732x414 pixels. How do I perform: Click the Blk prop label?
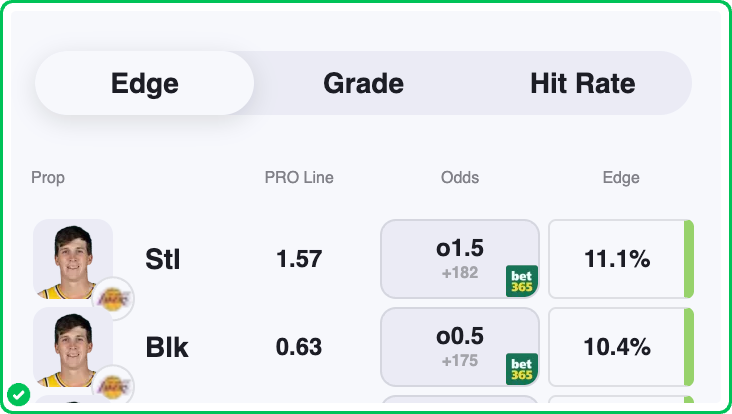pos(167,347)
